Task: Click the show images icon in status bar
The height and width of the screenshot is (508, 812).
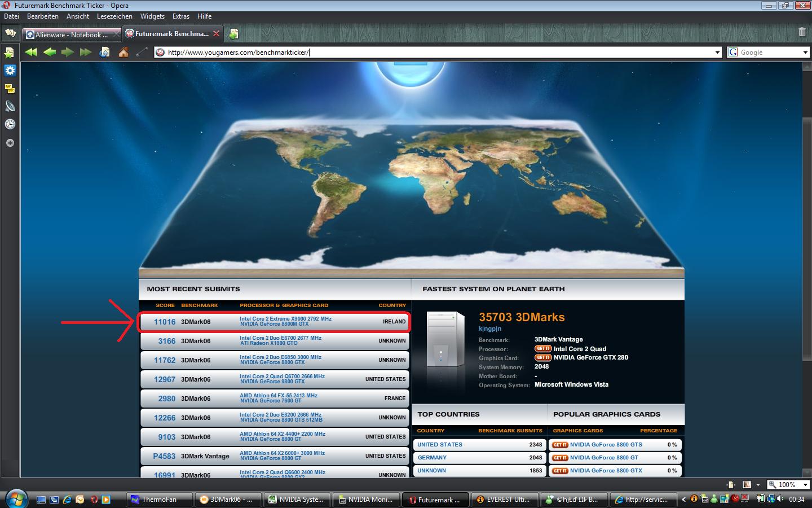Action: click(747, 484)
